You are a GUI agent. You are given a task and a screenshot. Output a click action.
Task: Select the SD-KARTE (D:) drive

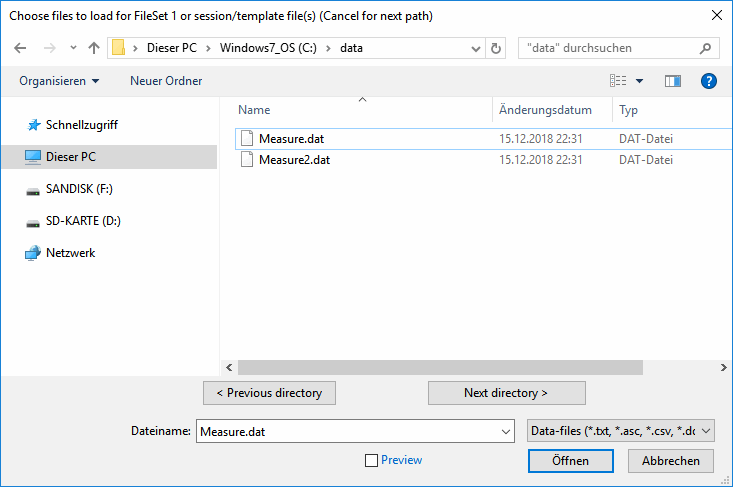click(83, 221)
